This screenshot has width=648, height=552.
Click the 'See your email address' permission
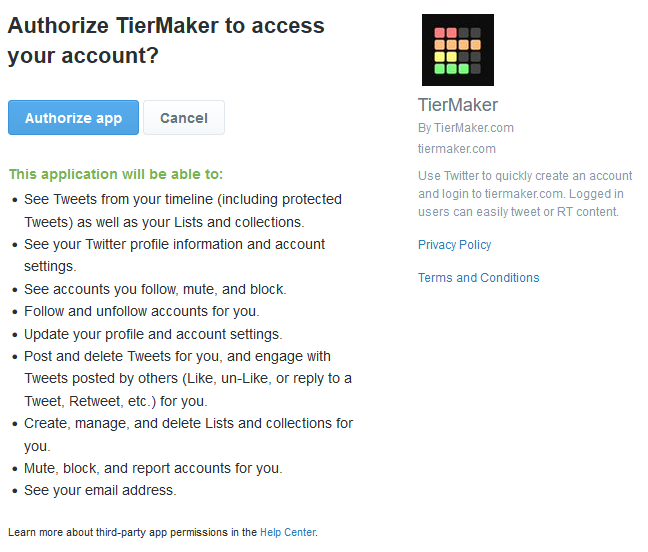[x=100, y=490]
